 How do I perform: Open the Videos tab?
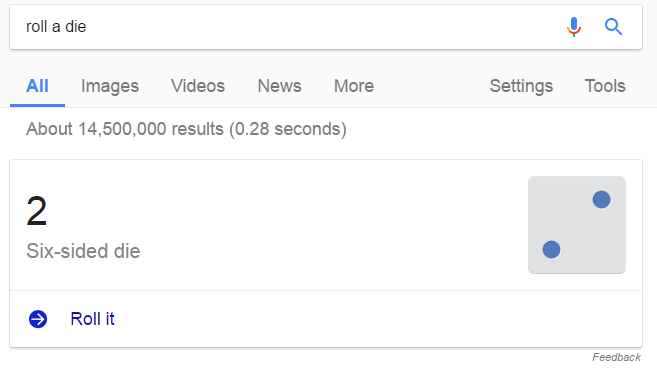click(x=198, y=86)
